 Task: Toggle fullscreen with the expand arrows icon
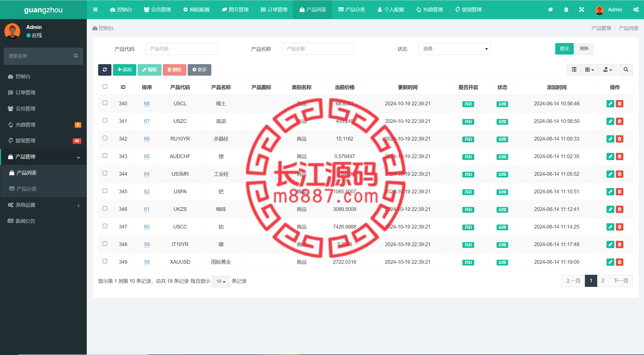coord(581,10)
